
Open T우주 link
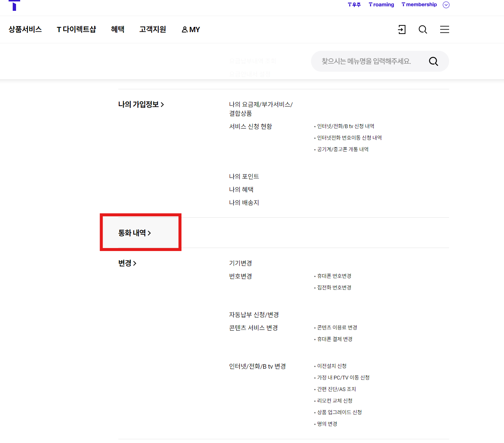tap(354, 5)
